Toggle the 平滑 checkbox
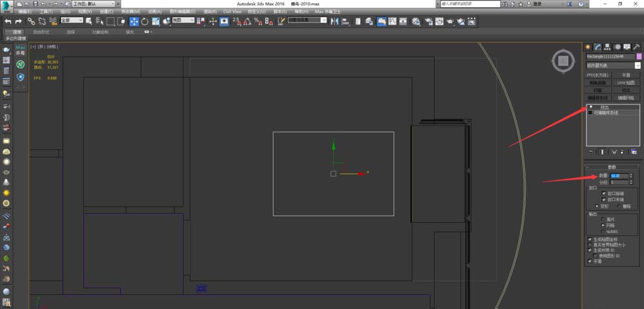The width and height of the screenshot is (644, 309). click(590, 261)
